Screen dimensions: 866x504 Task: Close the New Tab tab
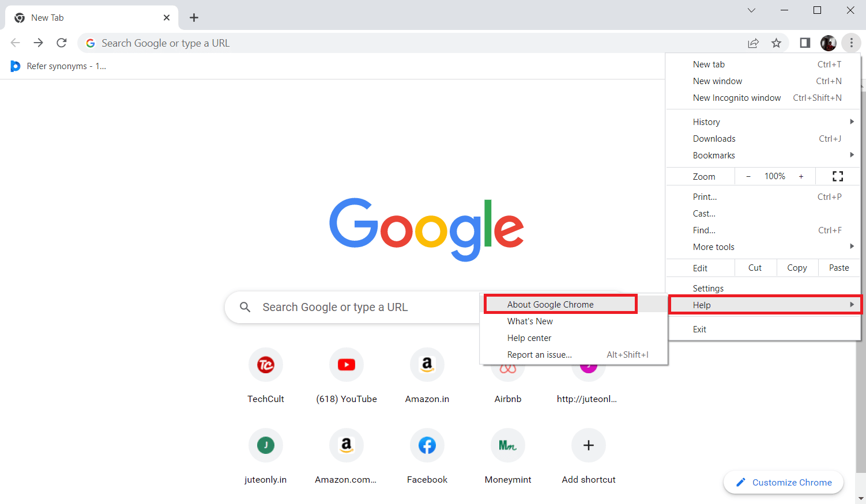click(x=167, y=18)
